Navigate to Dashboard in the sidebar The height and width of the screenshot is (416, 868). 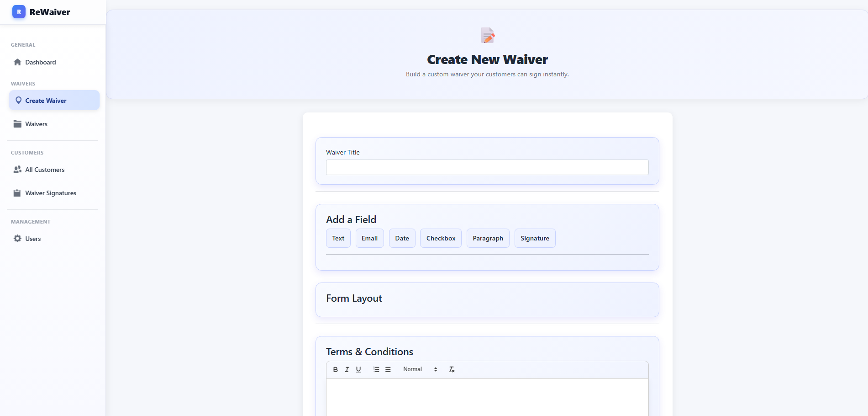[x=41, y=62]
